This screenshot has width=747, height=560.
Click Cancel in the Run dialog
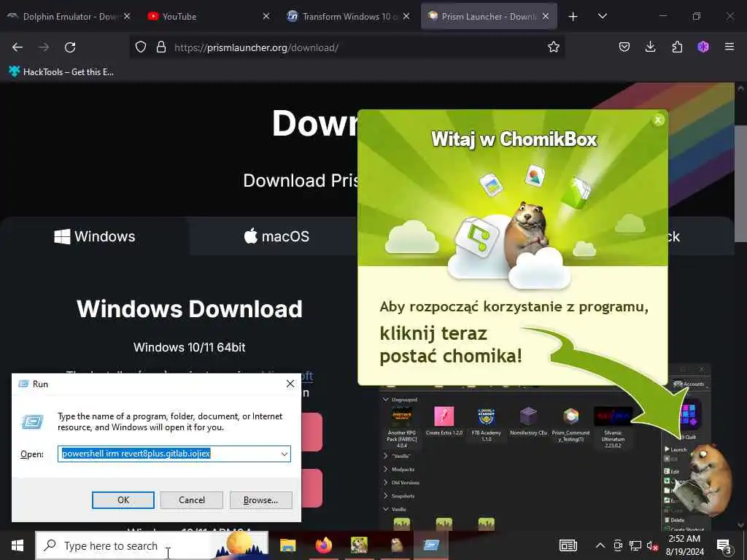(x=192, y=500)
